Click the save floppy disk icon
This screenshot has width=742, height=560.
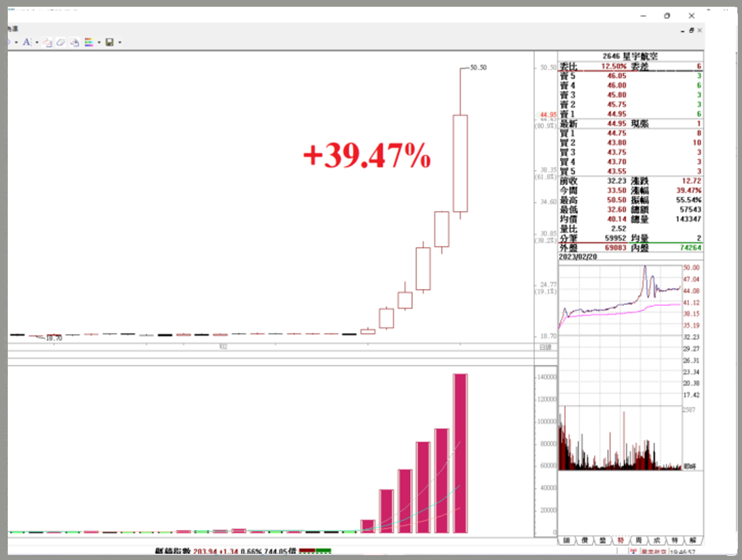[109, 43]
